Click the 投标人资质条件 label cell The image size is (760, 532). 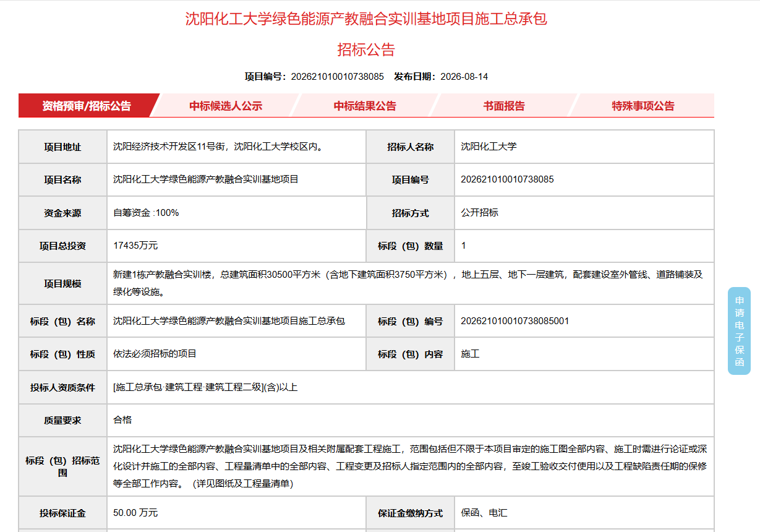coord(62,388)
